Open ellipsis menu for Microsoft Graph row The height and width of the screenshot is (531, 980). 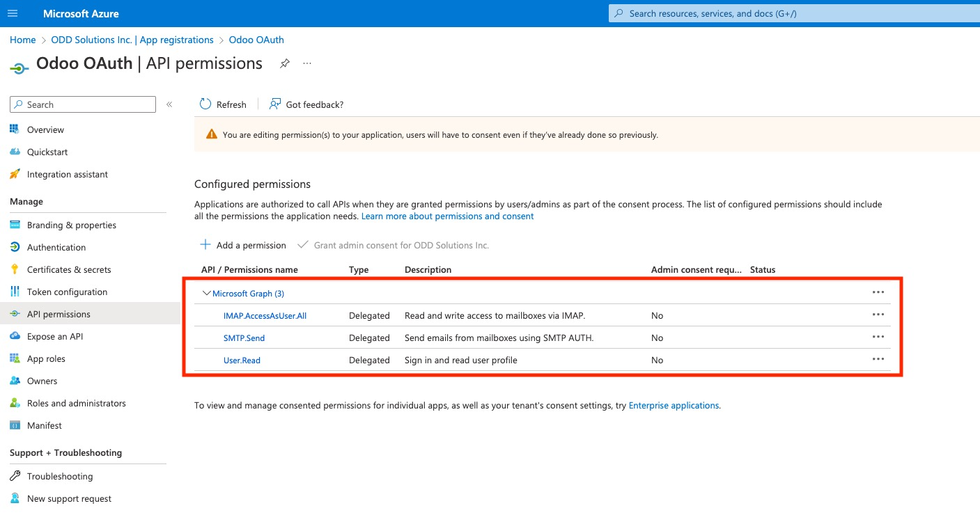point(878,292)
